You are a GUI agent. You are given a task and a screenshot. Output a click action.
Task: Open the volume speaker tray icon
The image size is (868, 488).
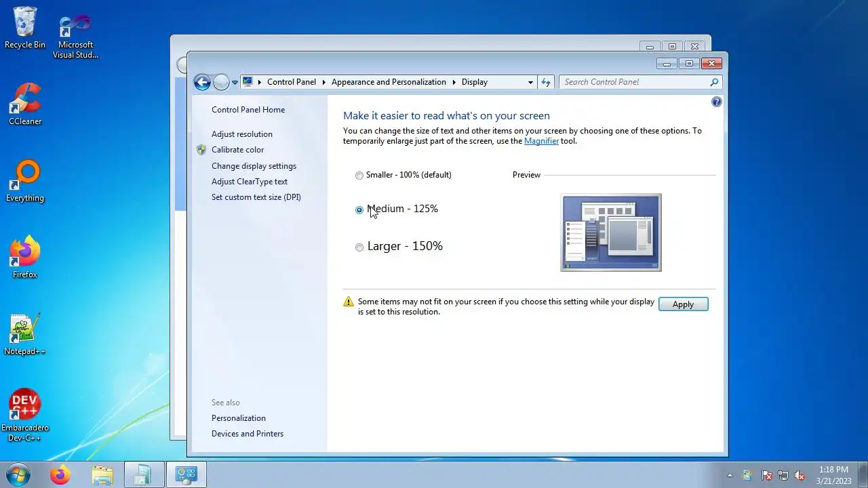(800, 476)
